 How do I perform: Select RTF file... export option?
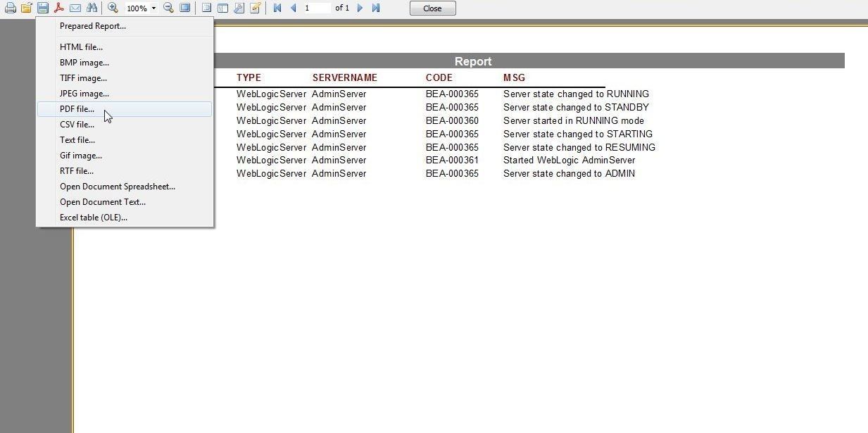tap(125, 171)
